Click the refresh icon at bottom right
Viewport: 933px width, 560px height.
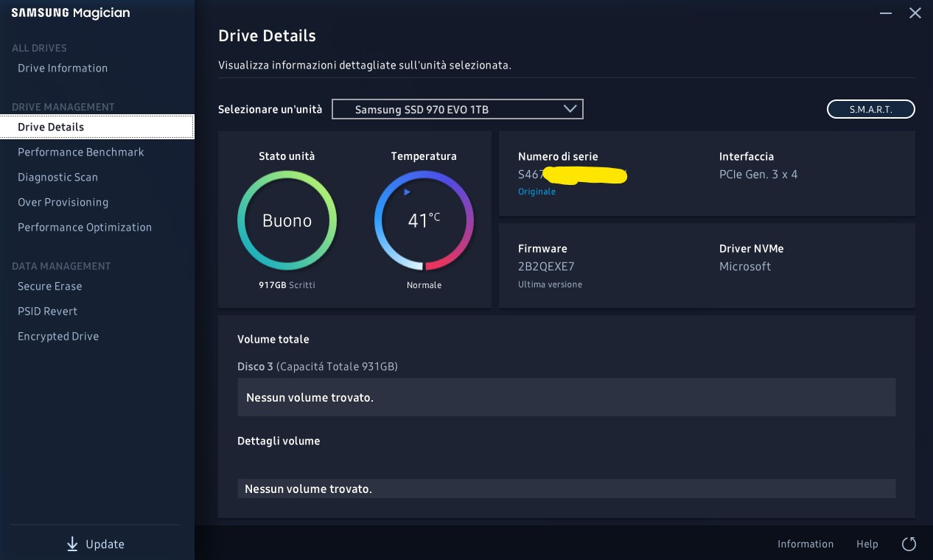tap(909, 544)
